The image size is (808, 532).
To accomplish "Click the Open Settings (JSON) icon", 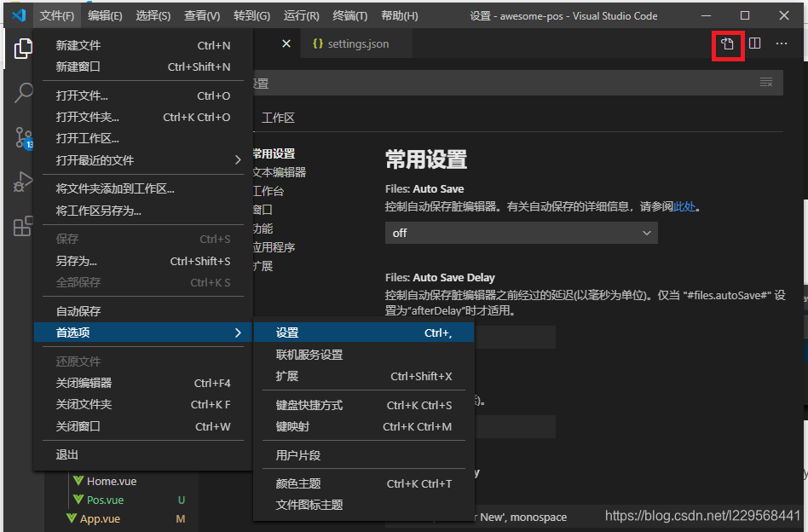I will (x=727, y=43).
